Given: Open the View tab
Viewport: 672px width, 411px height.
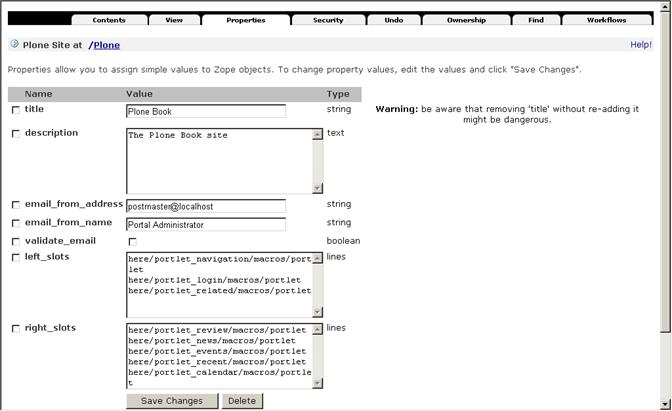Looking at the screenshot, I should coord(174,20).
